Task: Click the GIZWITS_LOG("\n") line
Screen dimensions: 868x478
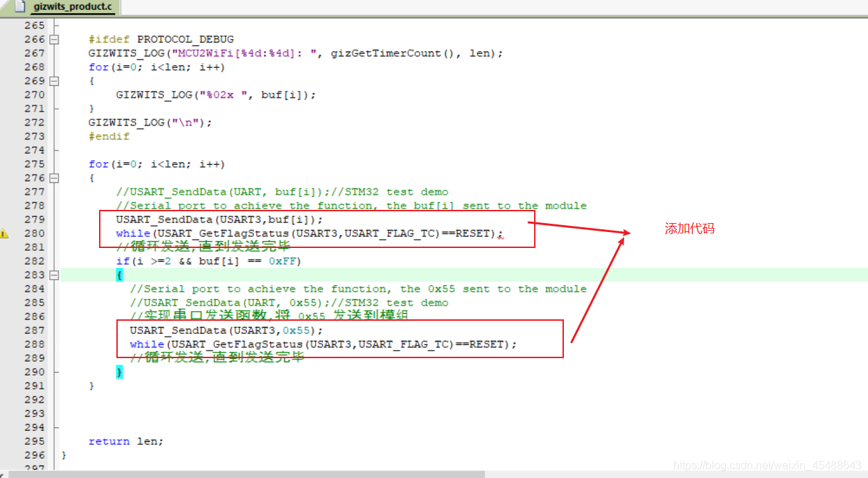Action: tap(150, 123)
